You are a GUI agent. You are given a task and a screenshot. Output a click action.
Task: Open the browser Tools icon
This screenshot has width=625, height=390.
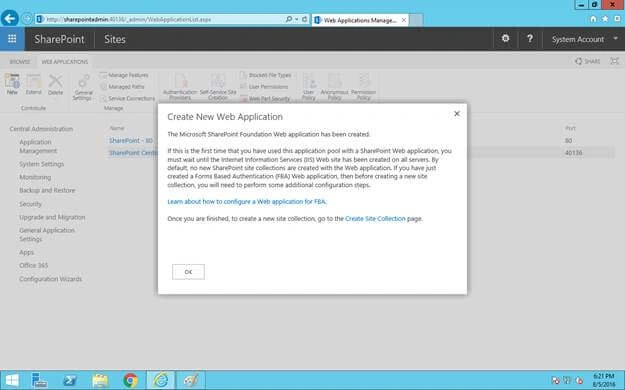[x=617, y=19]
